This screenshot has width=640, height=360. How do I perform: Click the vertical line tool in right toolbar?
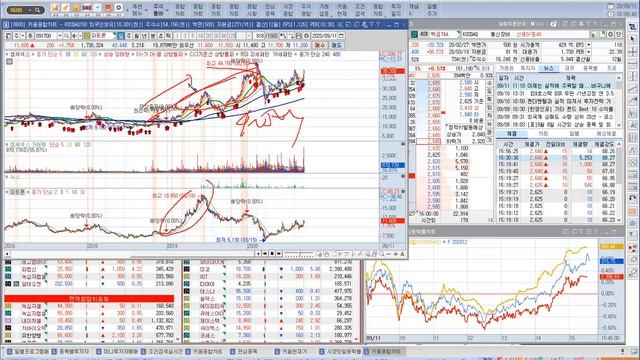tap(632, 76)
